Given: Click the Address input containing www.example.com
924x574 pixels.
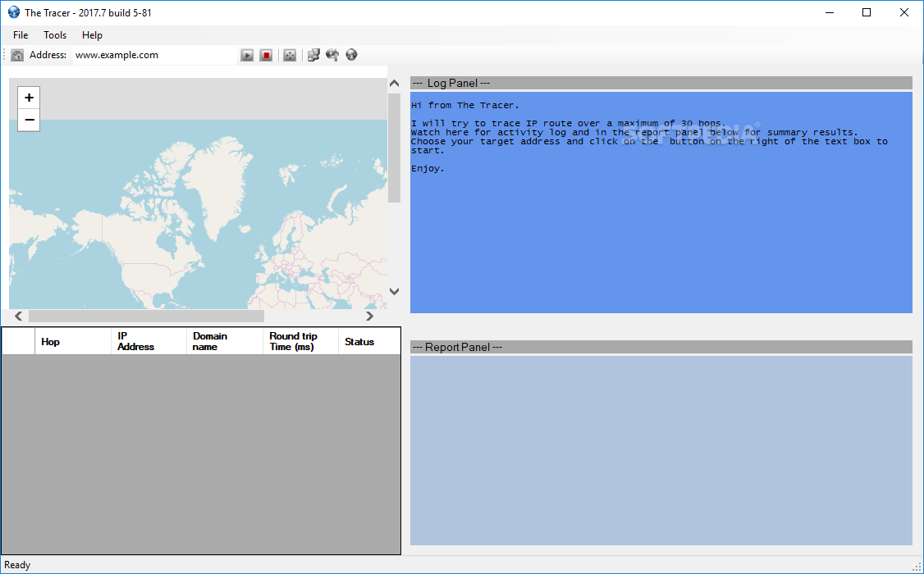Looking at the screenshot, I should tap(155, 55).
